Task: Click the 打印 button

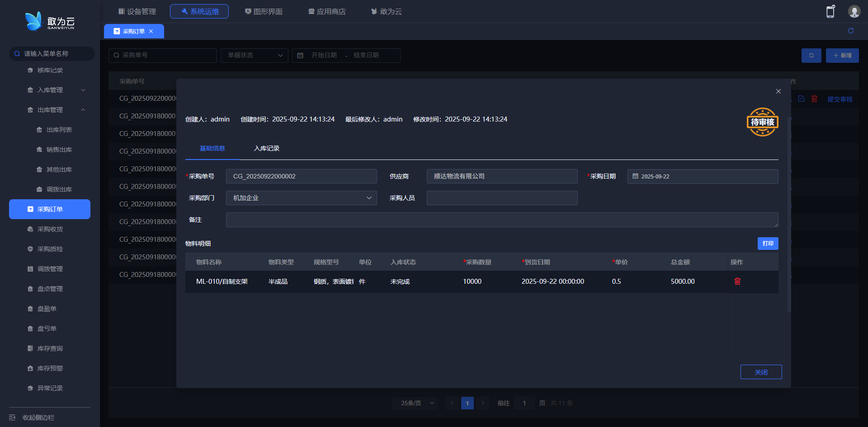Action: [x=768, y=244]
